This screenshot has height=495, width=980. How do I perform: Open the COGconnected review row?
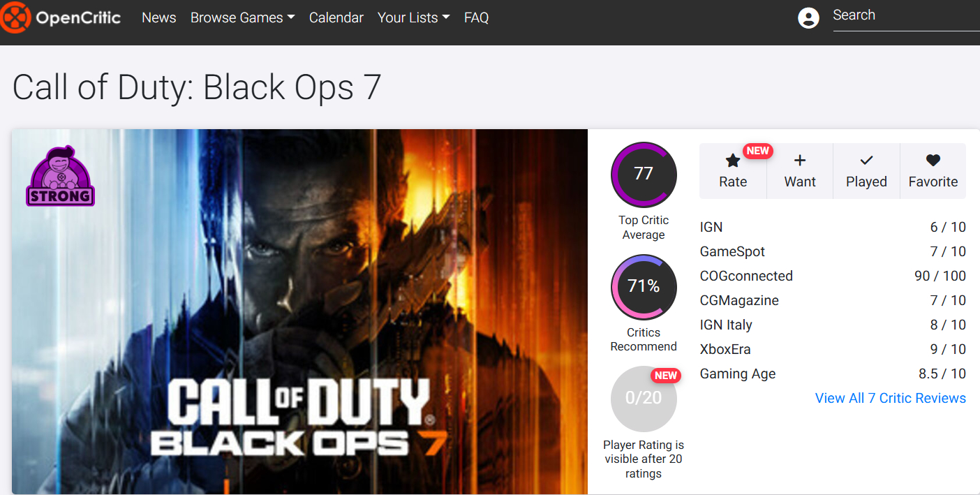tap(833, 276)
